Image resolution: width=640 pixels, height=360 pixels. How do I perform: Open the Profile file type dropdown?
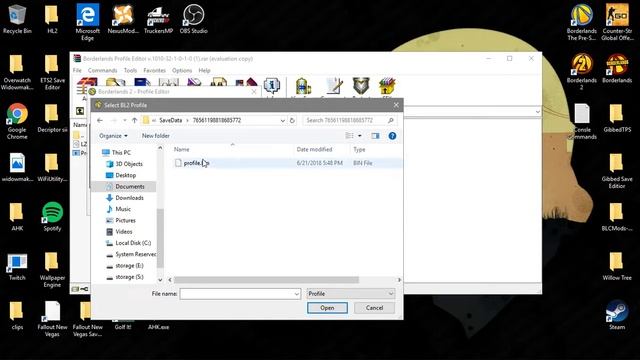351,294
